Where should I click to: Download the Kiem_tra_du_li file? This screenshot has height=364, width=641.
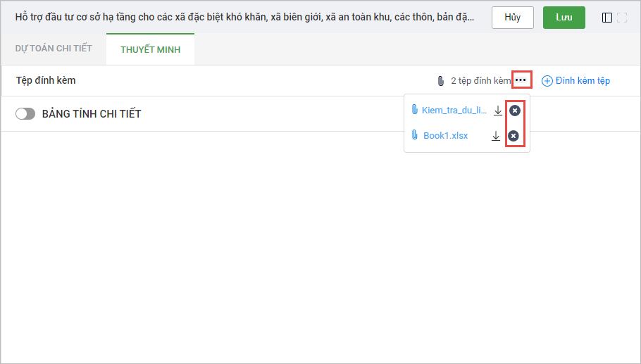498,111
